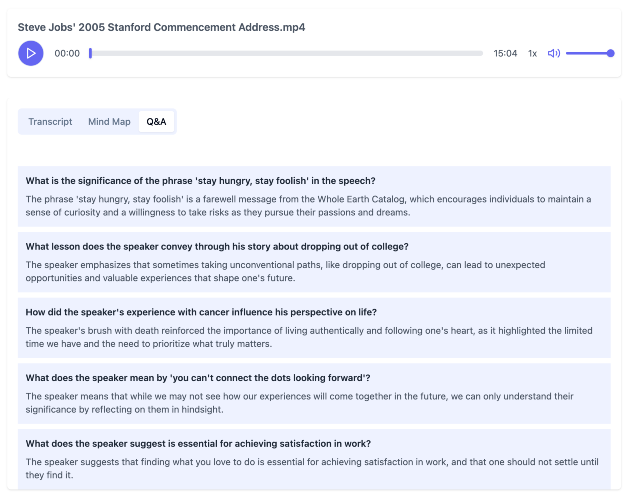The height and width of the screenshot is (500, 633).
Task: Click the 15:04 duration label
Action: (x=505, y=54)
